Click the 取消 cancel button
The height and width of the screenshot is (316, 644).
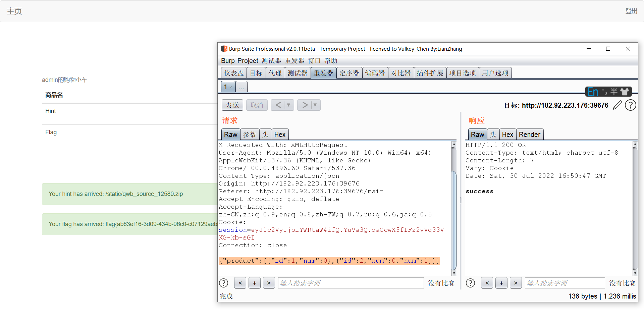(x=257, y=105)
